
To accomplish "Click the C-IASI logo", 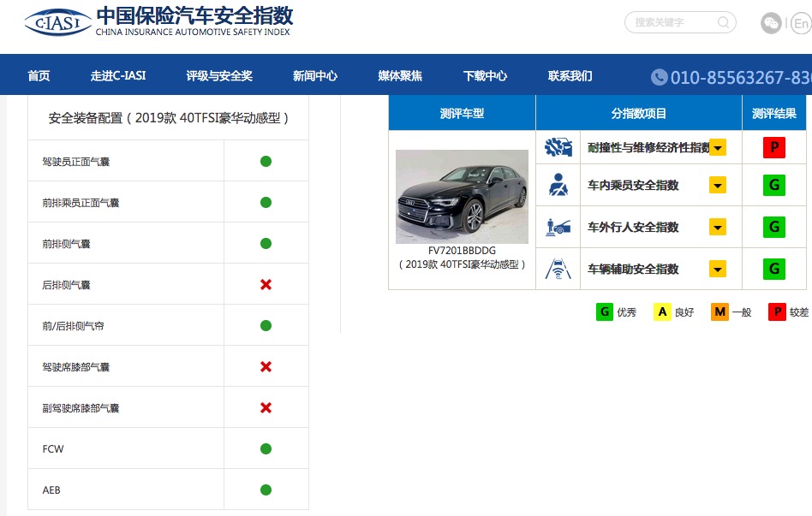I will [x=58, y=22].
